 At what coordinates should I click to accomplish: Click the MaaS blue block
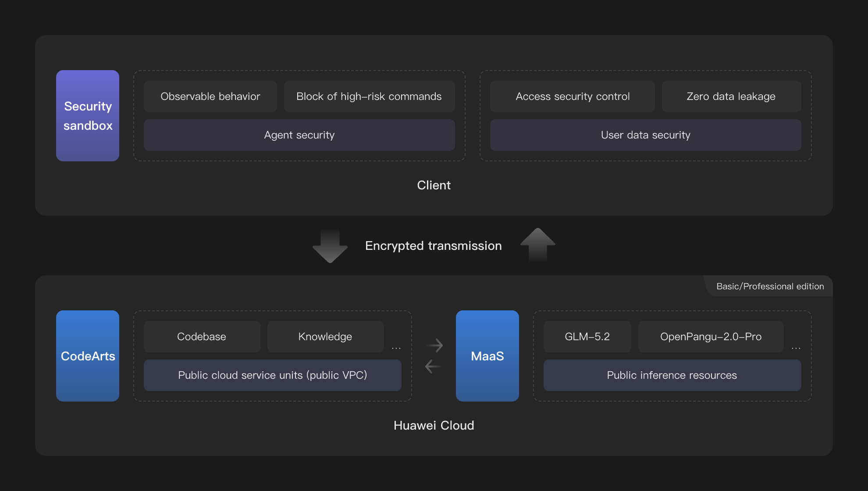[x=487, y=356]
